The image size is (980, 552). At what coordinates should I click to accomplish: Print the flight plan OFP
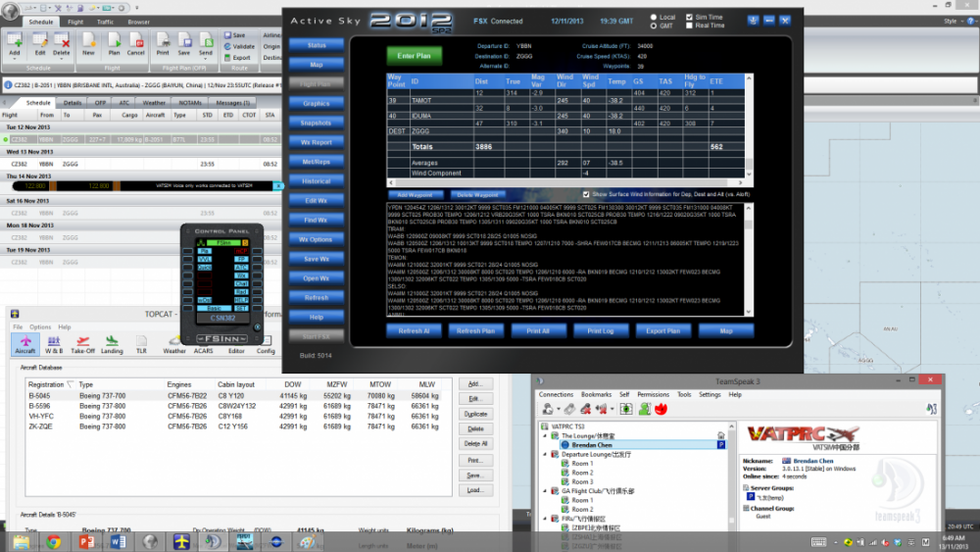pos(163,43)
